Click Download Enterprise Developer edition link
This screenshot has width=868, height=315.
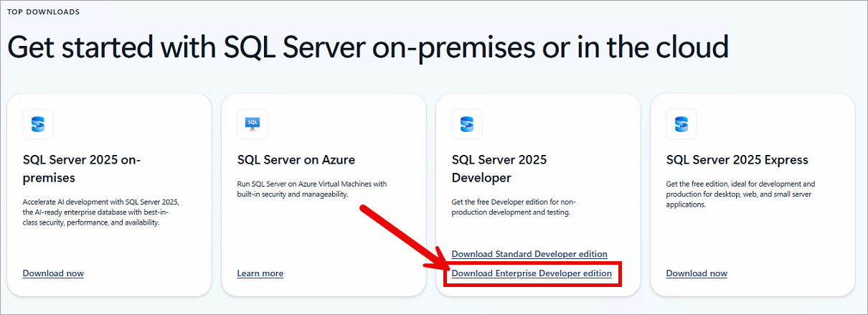(x=532, y=273)
